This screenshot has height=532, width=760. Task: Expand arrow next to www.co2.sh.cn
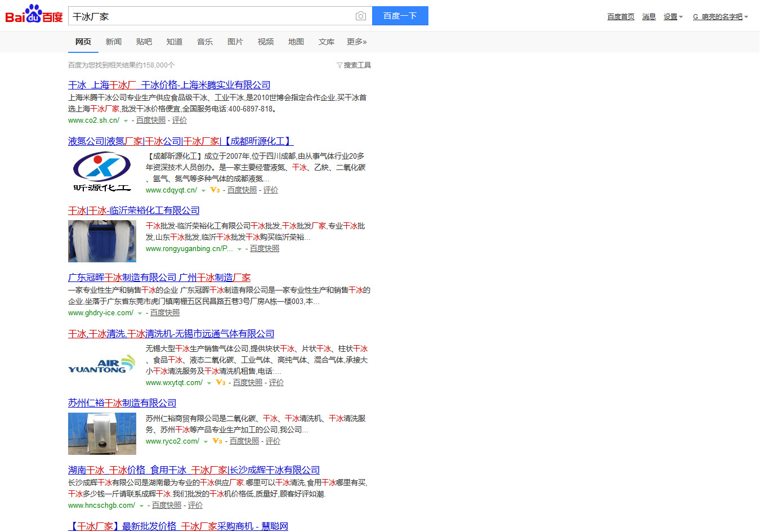(126, 121)
